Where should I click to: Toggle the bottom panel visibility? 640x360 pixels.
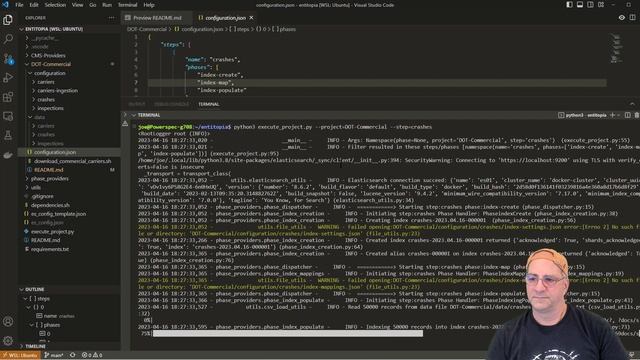click(580, 5)
